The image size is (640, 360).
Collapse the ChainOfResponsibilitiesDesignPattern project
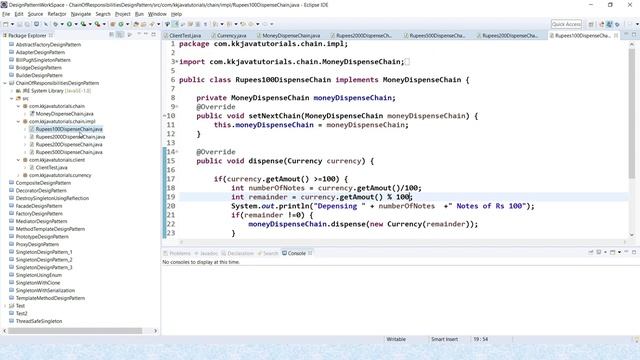(x=5, y=83)
